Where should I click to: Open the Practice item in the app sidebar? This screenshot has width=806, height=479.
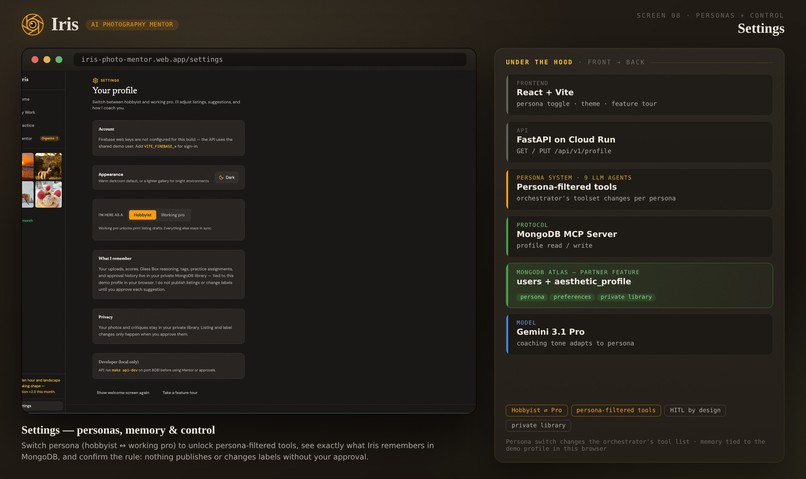coord(28,125)
